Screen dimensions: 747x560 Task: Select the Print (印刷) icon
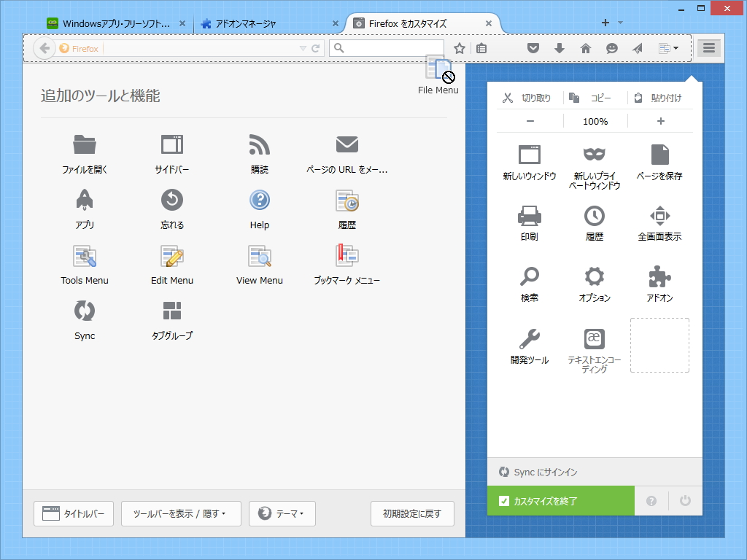[x=530, y=216]
